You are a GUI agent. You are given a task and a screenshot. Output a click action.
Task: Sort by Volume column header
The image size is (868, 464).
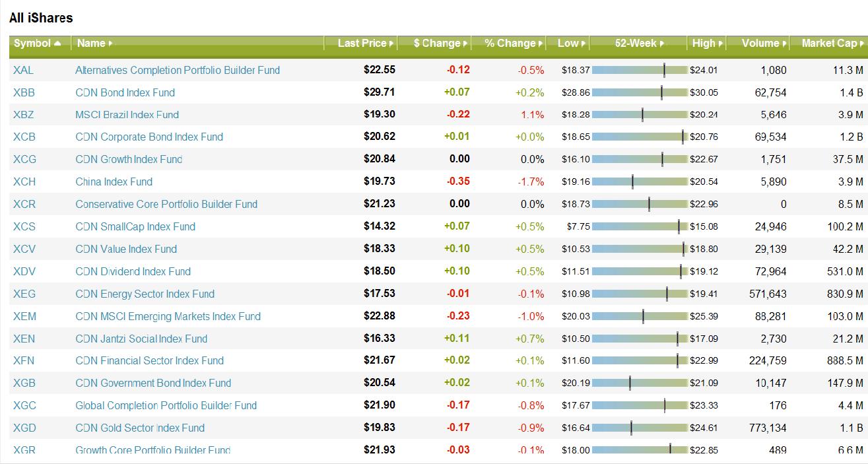pos(764,43)
